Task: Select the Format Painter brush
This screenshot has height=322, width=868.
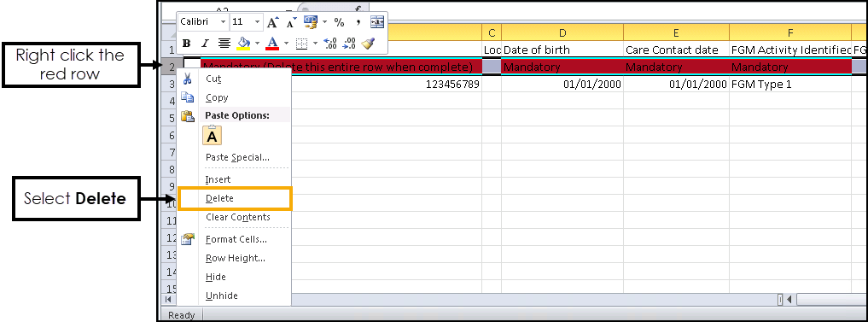Action: point(369,43)
